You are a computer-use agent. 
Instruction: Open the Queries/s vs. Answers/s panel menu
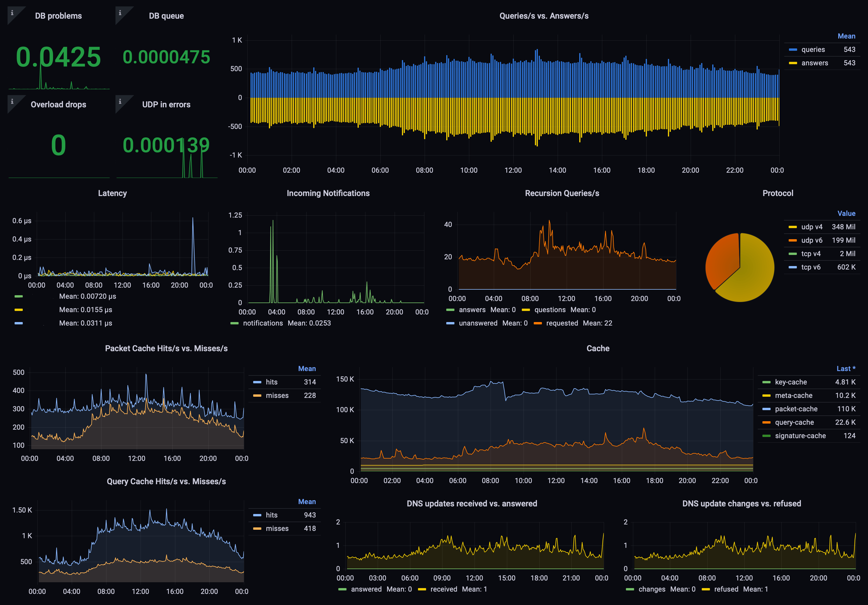pyautogui.click(x=544, y=16)
